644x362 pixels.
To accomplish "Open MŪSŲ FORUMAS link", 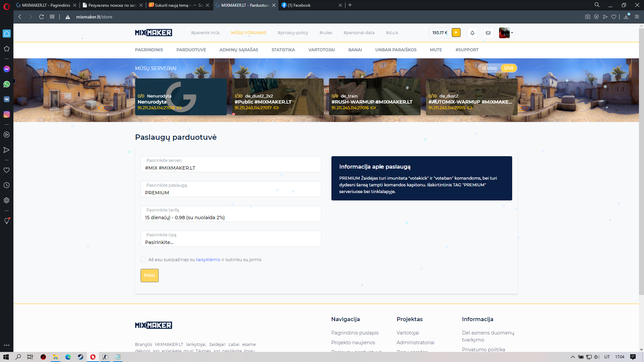I will point(249,33).
